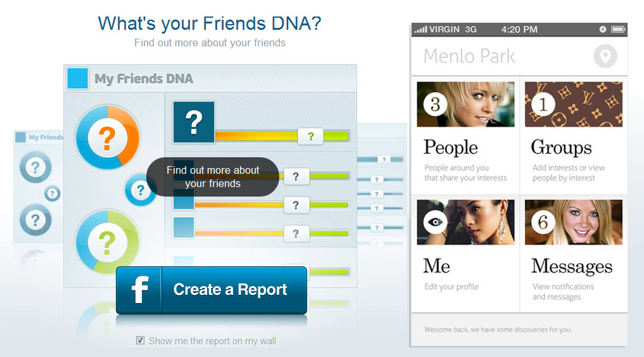Click the Find out more tooltip bubble
Viewport: 644px width, 357px height.
click(213, 177)
